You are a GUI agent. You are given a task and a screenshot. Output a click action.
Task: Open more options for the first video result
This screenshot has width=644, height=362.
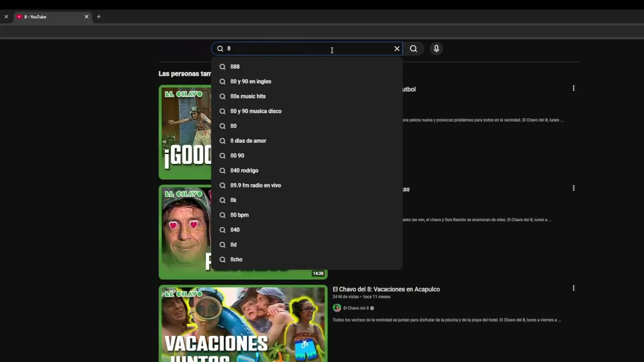click(574, 88)
